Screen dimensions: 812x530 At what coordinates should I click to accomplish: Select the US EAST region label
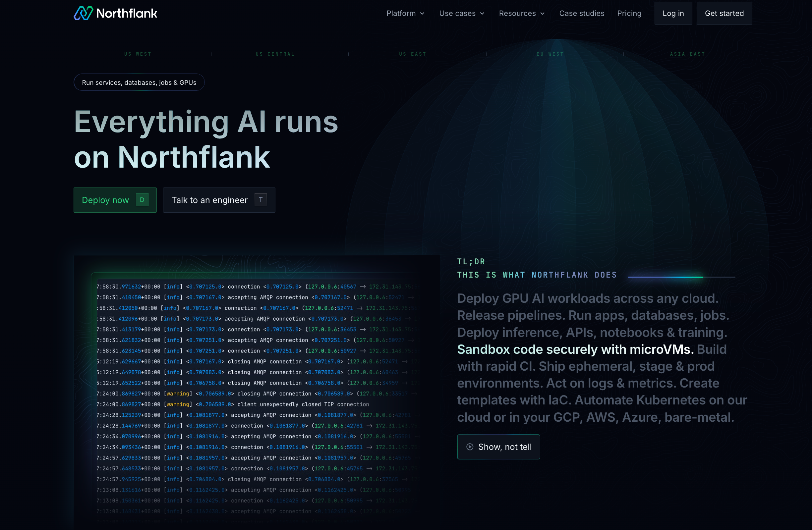tap(413, 54)
